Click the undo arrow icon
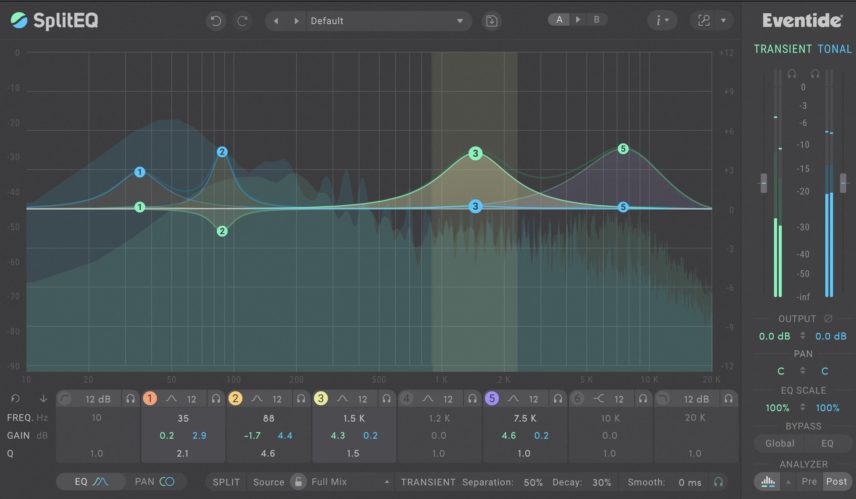 [x=216, y=21]
